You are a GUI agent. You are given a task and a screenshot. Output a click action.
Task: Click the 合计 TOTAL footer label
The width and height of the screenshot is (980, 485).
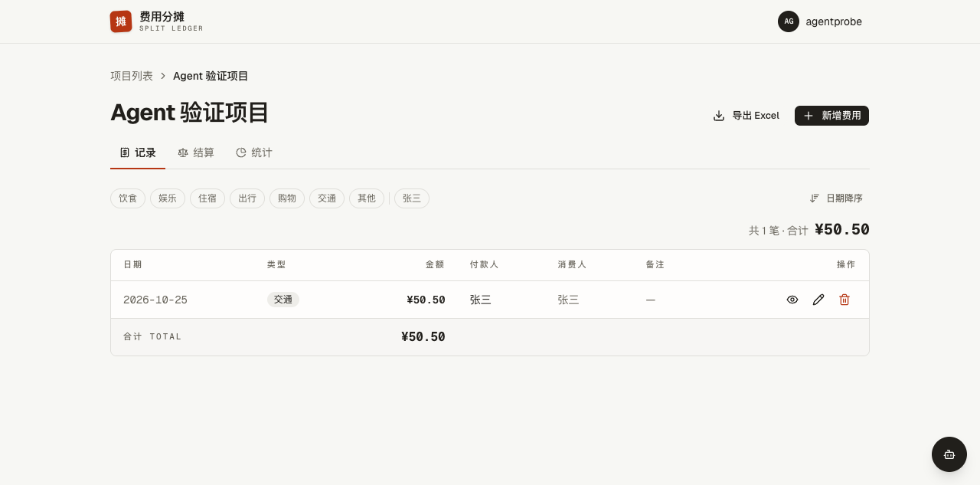pos(152,336)
